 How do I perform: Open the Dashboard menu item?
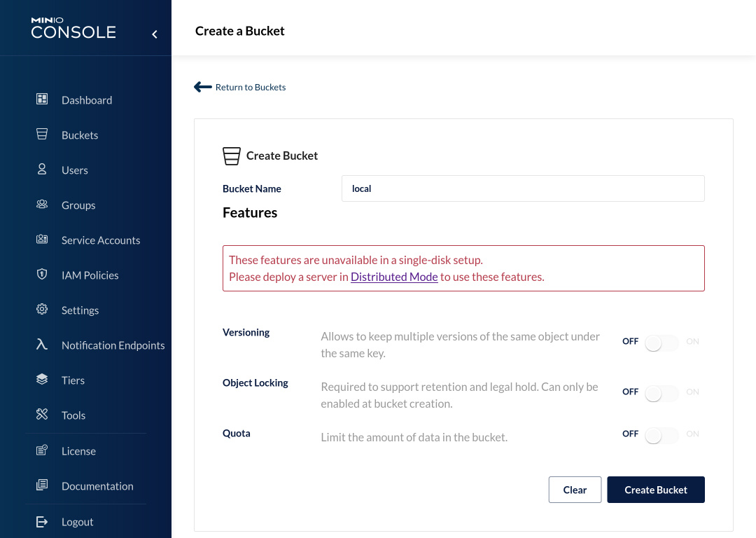pyautogui.click(x=86, y=100)
